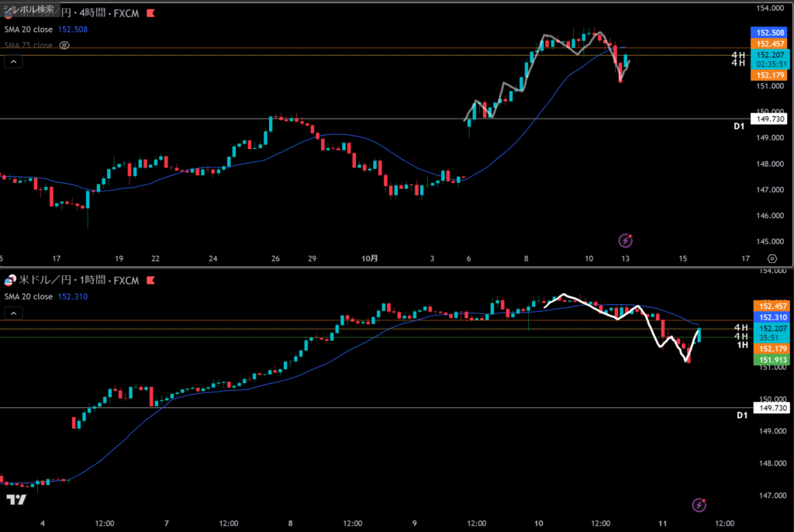The width and height of the screenshot is (794, 532).
Task: Collapse the 4-hour chart indicator legend
Action: [12, 61]
